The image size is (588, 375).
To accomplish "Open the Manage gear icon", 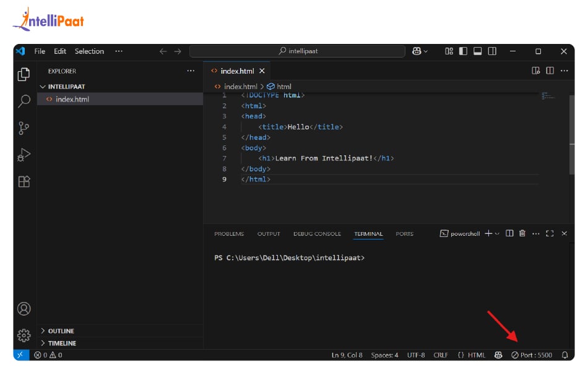I will point(24,335).
